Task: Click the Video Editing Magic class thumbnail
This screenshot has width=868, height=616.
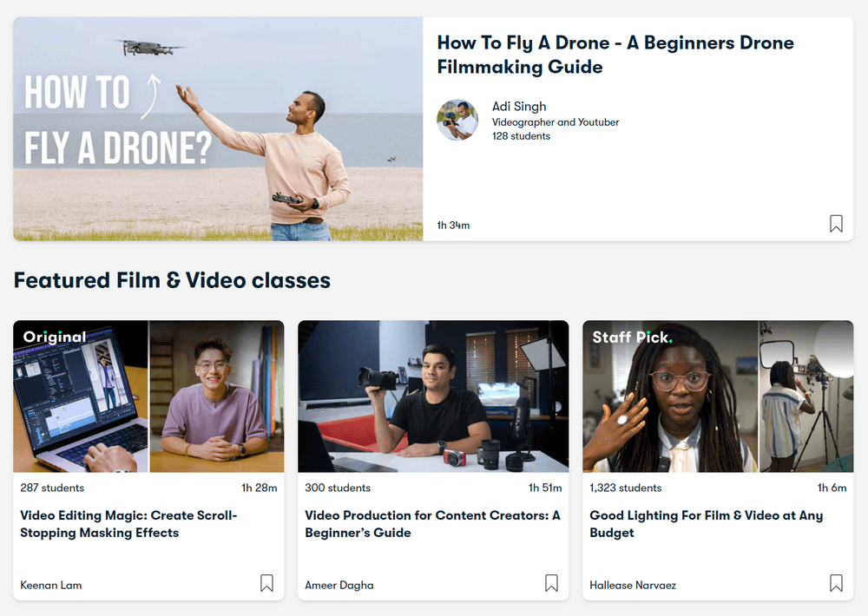Action: [148, 396]
